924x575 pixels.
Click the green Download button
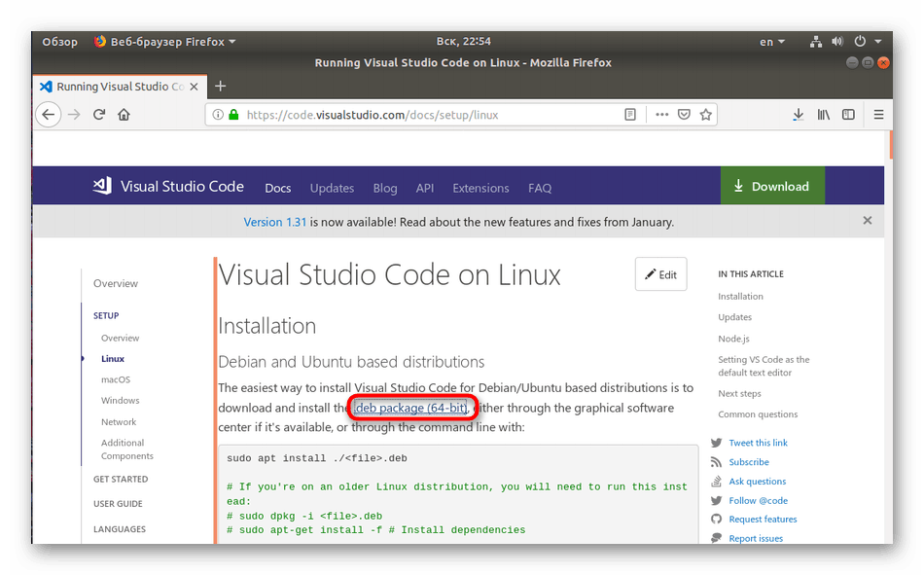[772, 186]
